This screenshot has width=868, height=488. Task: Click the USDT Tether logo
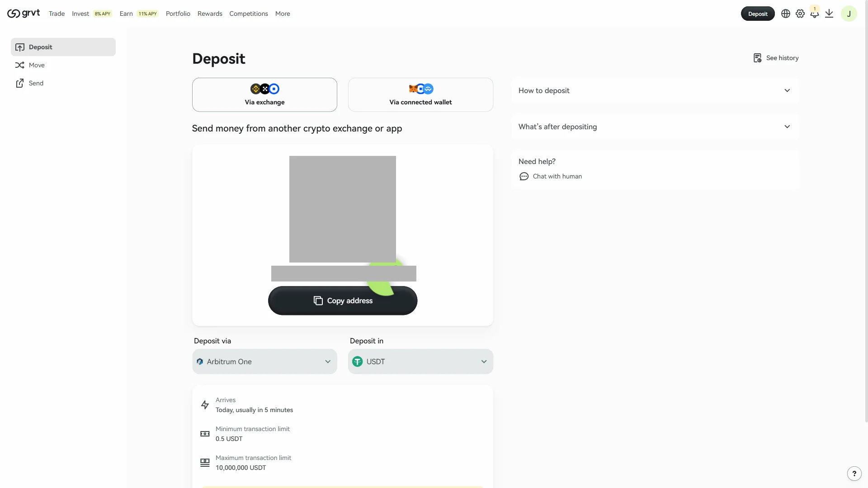point(358,361)
